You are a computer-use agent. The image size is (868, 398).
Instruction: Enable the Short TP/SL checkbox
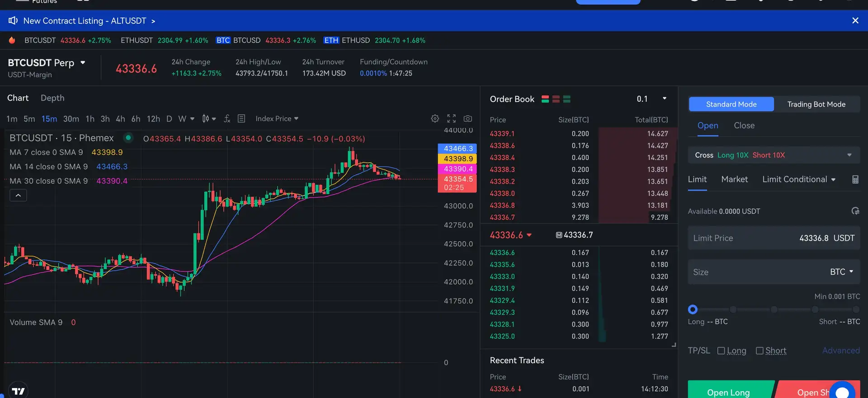click(x=759, y=351)
